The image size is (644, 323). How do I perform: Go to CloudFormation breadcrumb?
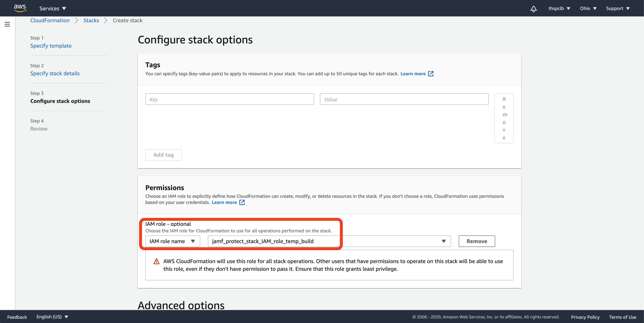coord(50,21)
